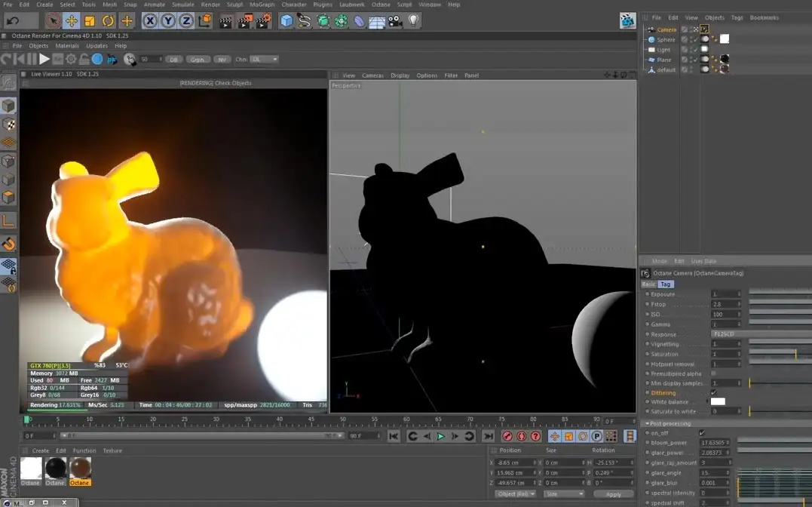Click the white material tag on Sphere
Viewport: 812px width, 507px height.
tap(725, 39)
